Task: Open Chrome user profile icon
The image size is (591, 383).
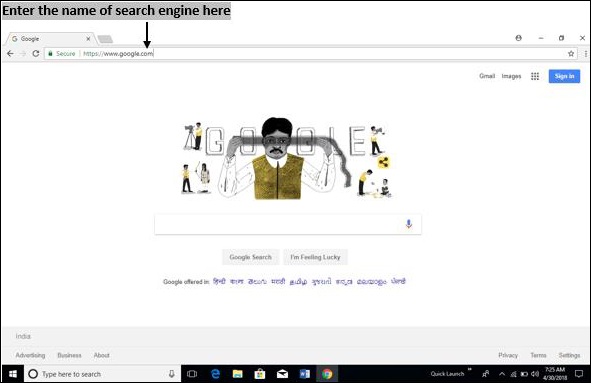Action: point(519,38)
